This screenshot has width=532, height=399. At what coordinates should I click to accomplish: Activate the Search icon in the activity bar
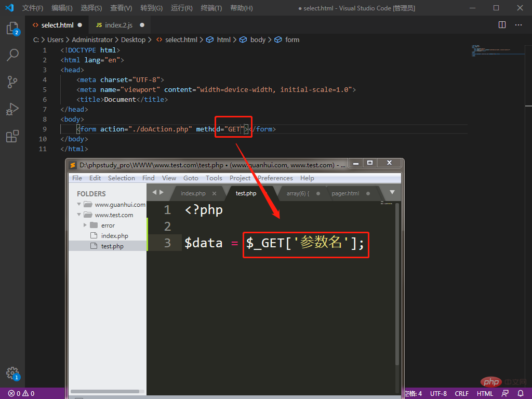click(x=13, y=55)
